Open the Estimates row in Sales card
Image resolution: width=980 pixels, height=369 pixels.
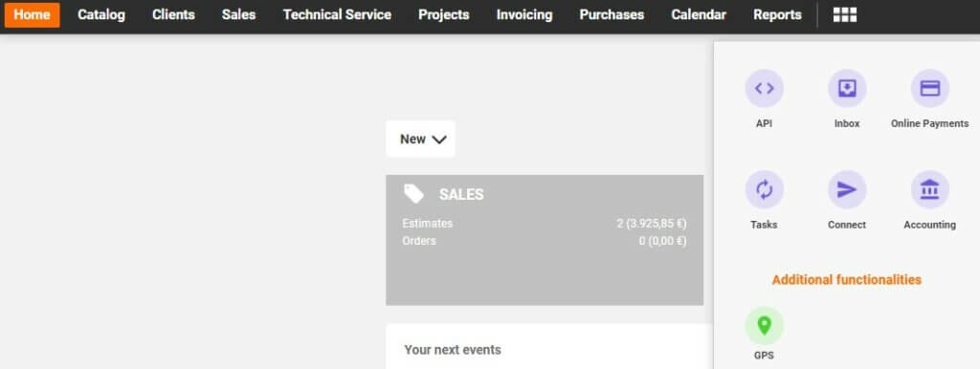tap(545, 224)
